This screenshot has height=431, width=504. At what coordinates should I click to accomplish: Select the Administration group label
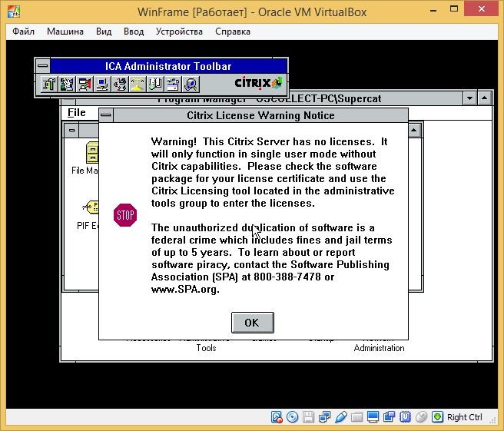379,348
